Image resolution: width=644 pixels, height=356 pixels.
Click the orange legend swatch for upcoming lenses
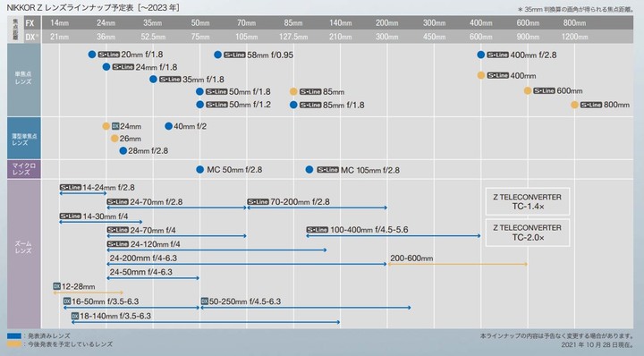coord(14,344)
